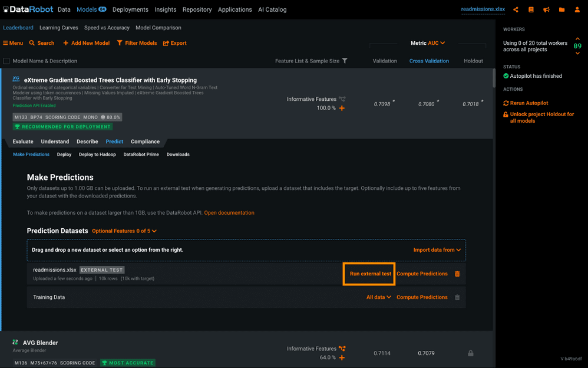Viewport: 588px width, 368px height.
Task: Open the announcements megaphone icon
Action: point(546,10)
